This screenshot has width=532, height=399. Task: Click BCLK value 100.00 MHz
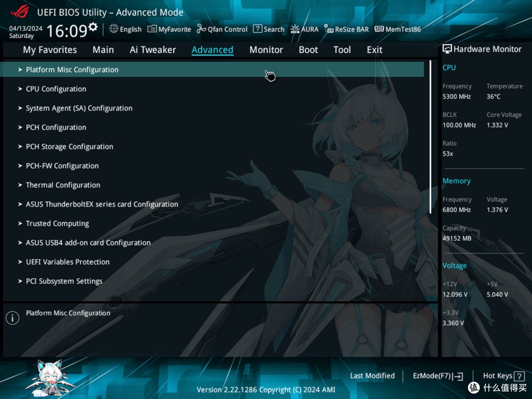tap(459, 125)
